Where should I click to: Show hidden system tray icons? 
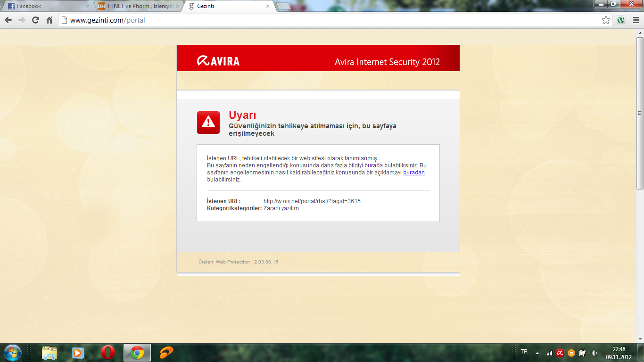(x=537, y=353)
